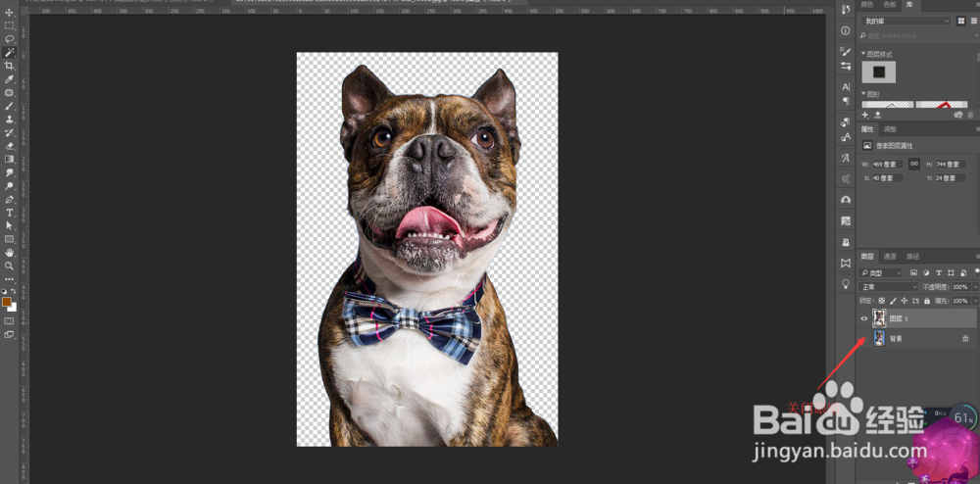The image size is (980, 484).
Task: Collapse the 图层样式 section
Action: [x=863, y=54]
